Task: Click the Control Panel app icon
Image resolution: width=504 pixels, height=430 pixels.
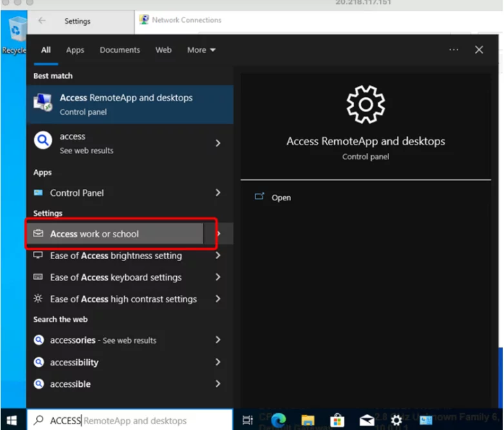Action: pos(38,193)
